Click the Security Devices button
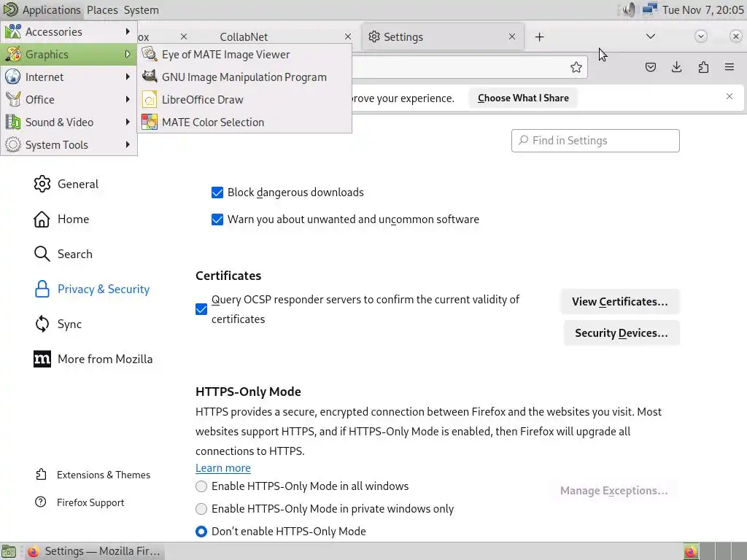Viewport: 747px width, 560px height. 622,332
